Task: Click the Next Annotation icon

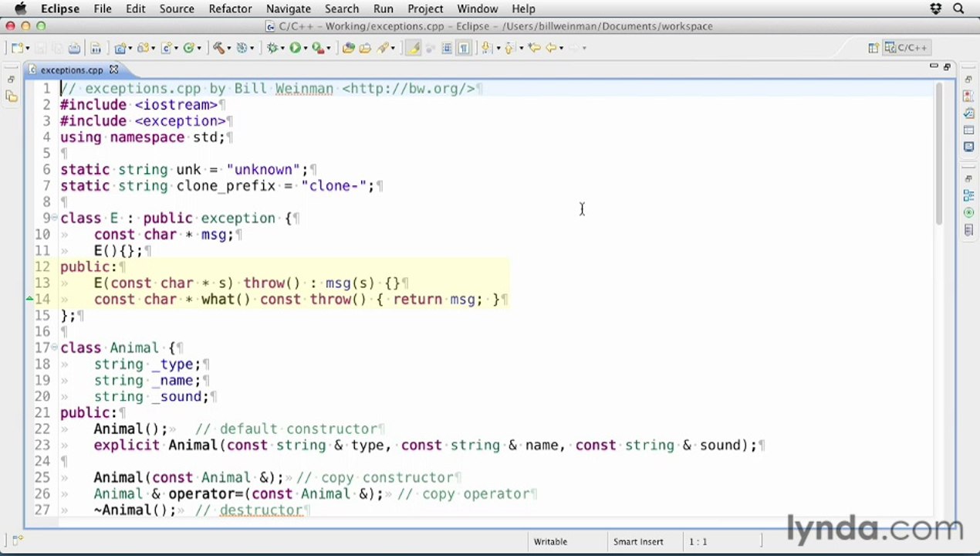Action: coord(486,48)
